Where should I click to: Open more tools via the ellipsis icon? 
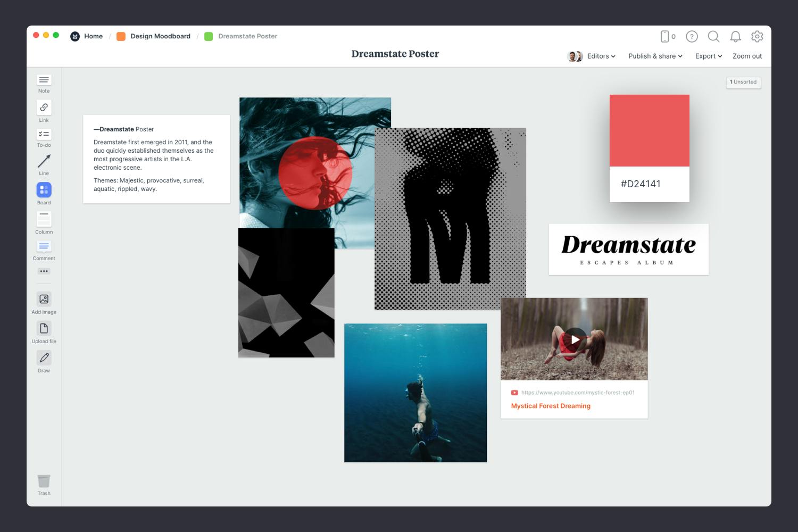tap(44, 271)
